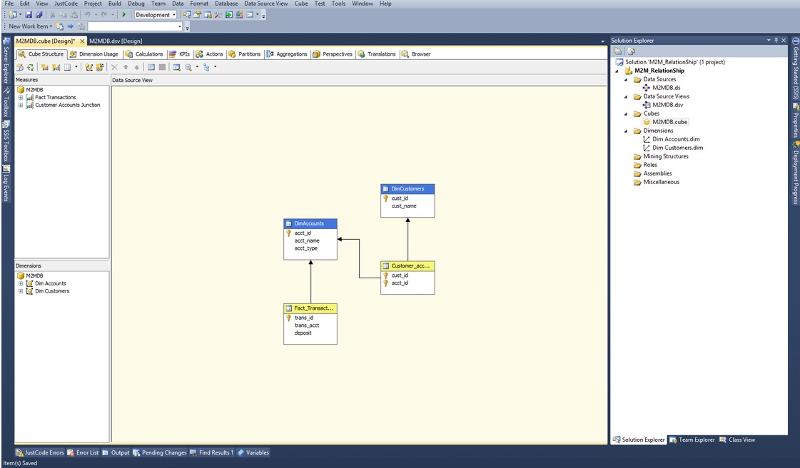Open the Server Explorer side tab

click(6, 61)
